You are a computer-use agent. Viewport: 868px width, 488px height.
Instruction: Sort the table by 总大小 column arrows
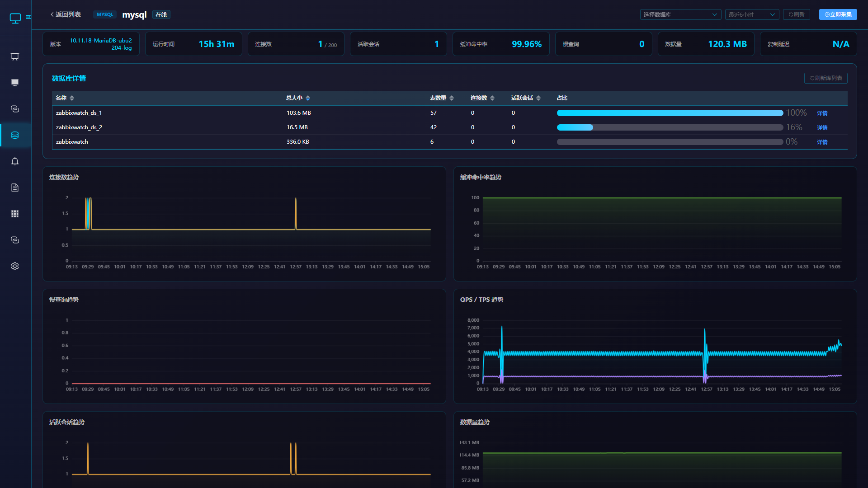tap(308, 98)
